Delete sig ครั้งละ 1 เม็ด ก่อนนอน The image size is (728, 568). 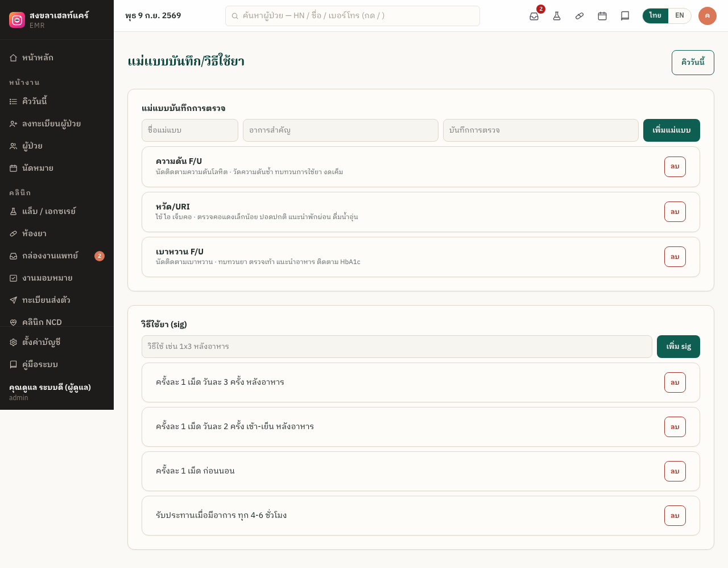point(675,471)
